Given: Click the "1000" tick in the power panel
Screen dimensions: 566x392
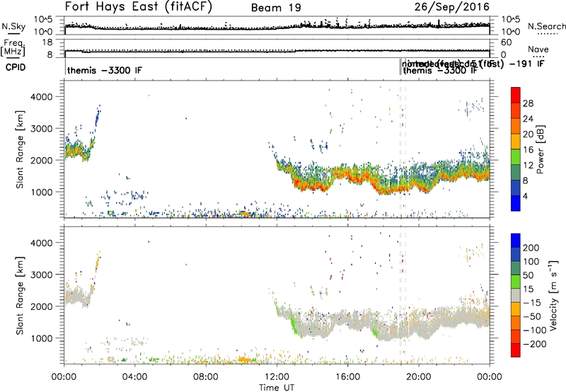Looking at the screenshot, I should [x=41, y=192].
